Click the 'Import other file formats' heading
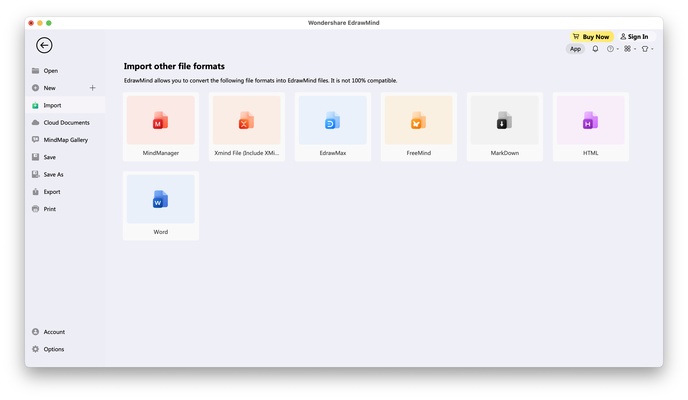This screenshot has width=688, height=400. click(174, 66)
